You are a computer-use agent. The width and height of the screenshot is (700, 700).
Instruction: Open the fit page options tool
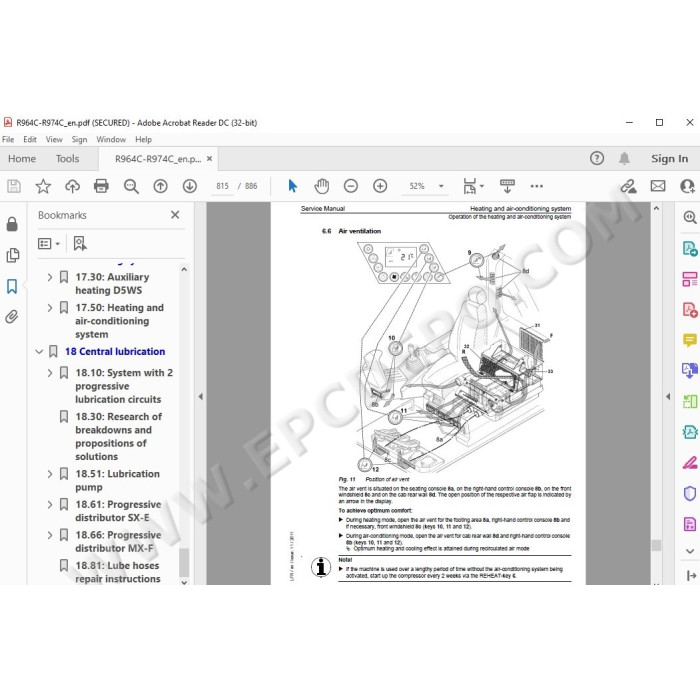tap(473, 186)
